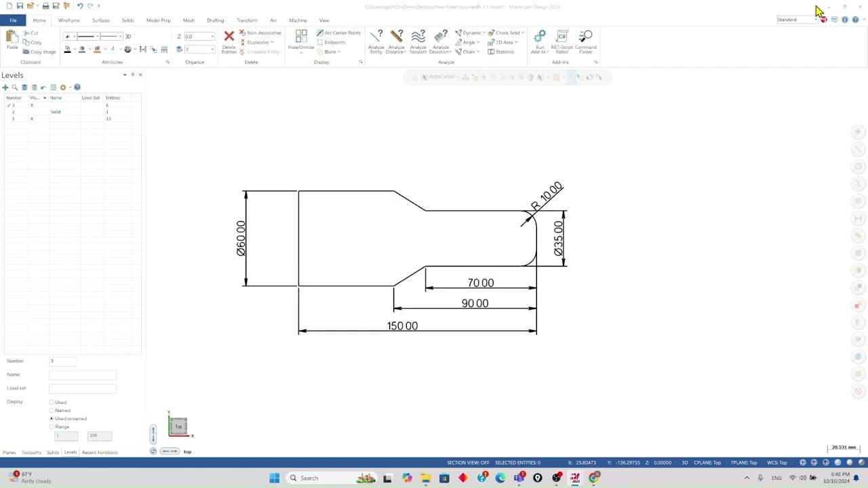
Task: Click Statistics in Analyze group
Action: (501, 52)
